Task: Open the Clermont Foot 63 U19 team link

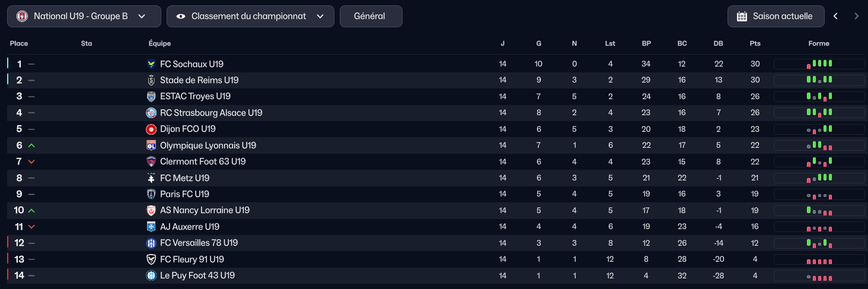Action: tap(203, 161)
